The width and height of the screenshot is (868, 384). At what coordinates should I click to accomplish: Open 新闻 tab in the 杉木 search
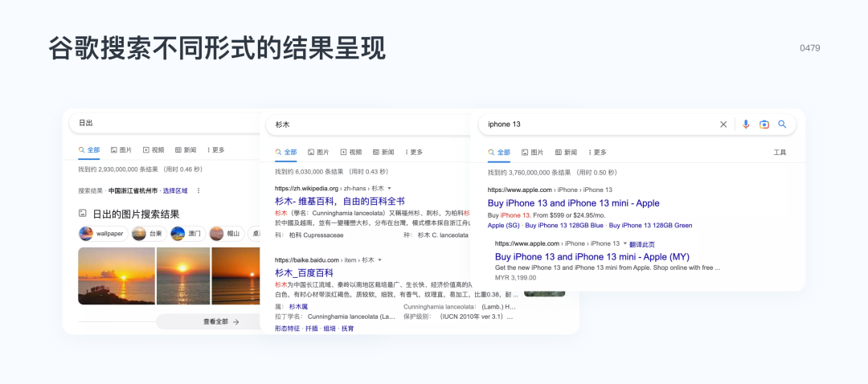383,152
